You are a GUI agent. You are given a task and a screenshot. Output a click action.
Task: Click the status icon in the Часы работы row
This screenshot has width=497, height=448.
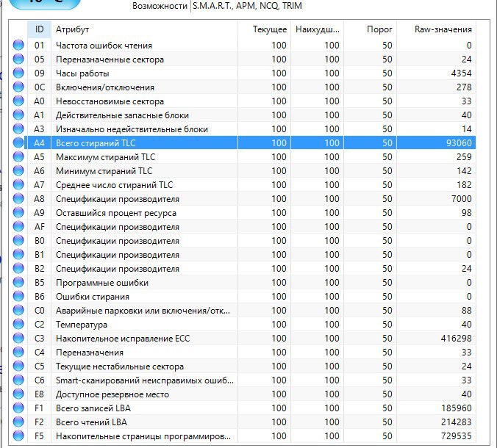point(18,73)
